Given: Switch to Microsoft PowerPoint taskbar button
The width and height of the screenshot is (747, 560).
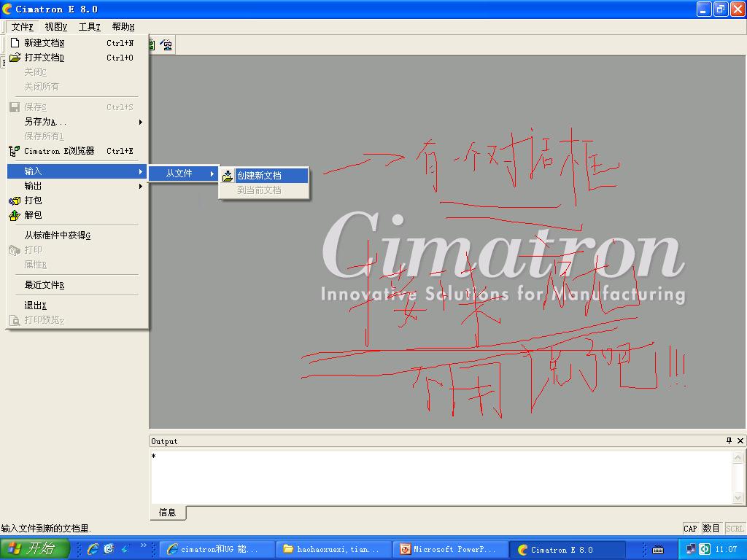Looking at the screenshot, I should point(451,549).
